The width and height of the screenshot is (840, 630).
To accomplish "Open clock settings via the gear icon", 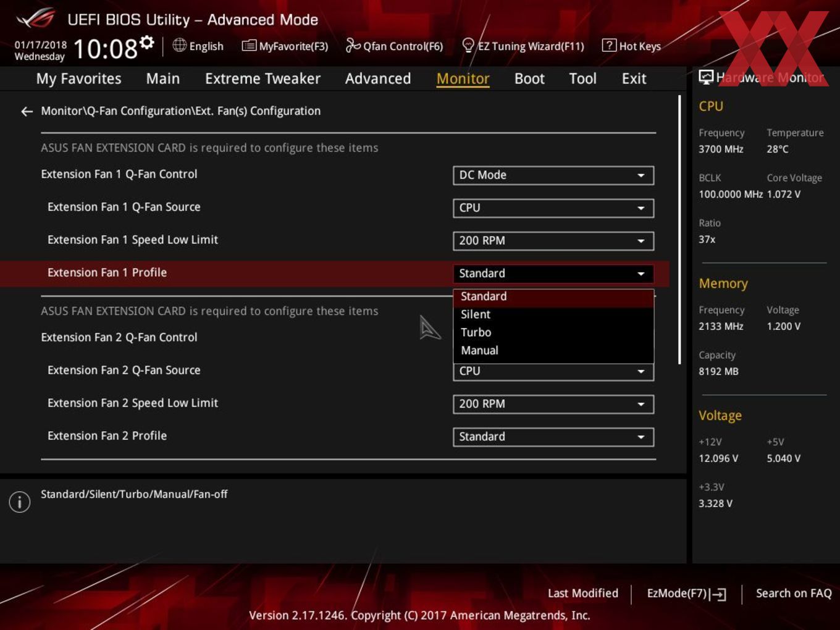I will (146, 42).
